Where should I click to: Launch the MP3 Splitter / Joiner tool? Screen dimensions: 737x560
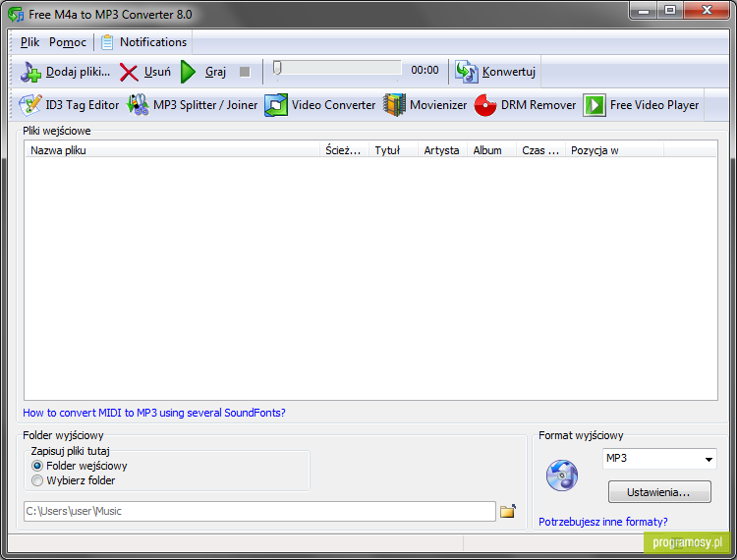pos(193,105)
